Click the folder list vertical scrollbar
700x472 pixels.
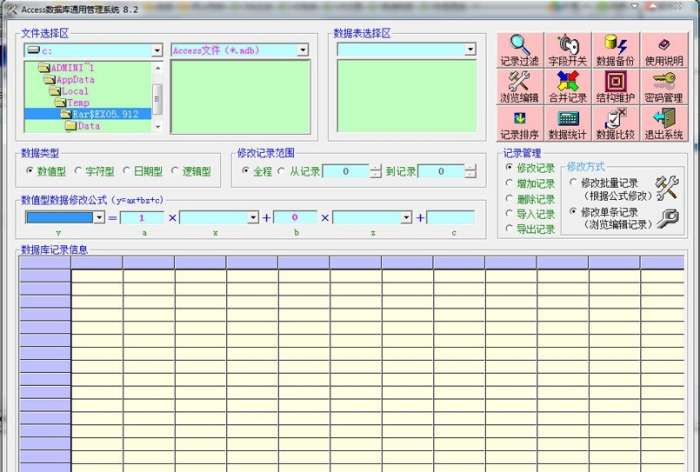click(x=157, y=96)
